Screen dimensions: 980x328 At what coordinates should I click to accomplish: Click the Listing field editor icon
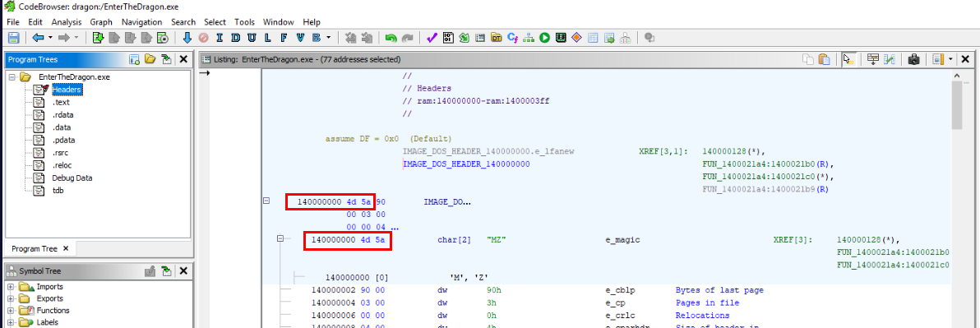point(873,59)
